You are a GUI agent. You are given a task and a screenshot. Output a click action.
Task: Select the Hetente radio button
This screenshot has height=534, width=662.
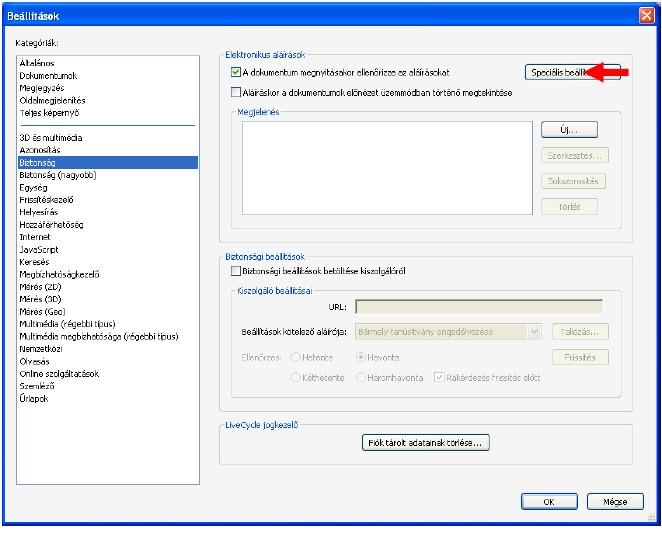point(295,357)
